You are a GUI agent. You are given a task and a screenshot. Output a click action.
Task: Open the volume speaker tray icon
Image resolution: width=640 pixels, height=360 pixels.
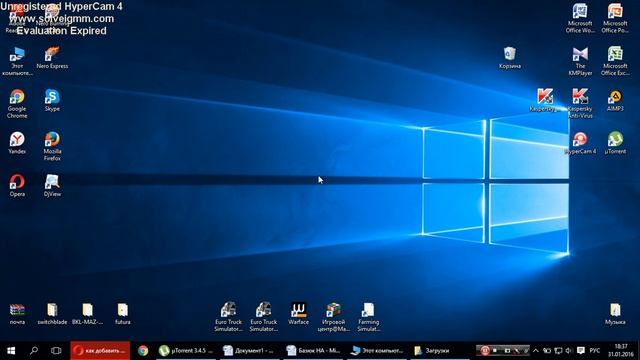tap(569, 351)
